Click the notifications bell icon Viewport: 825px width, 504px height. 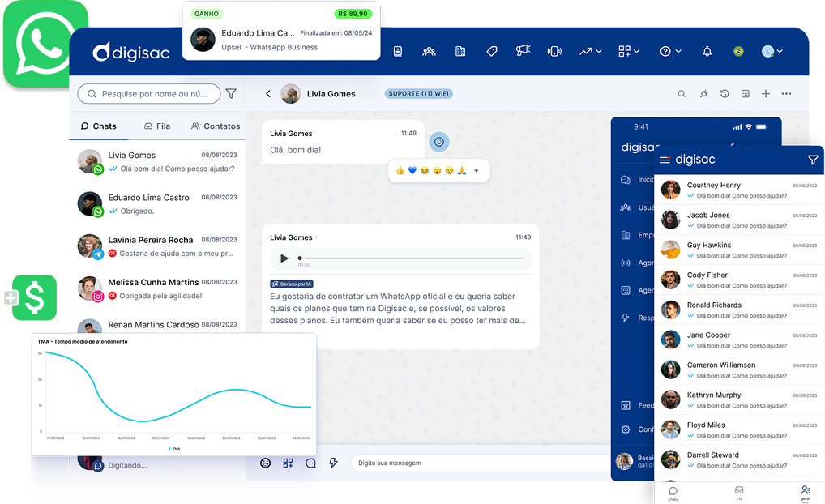[707, 51]
